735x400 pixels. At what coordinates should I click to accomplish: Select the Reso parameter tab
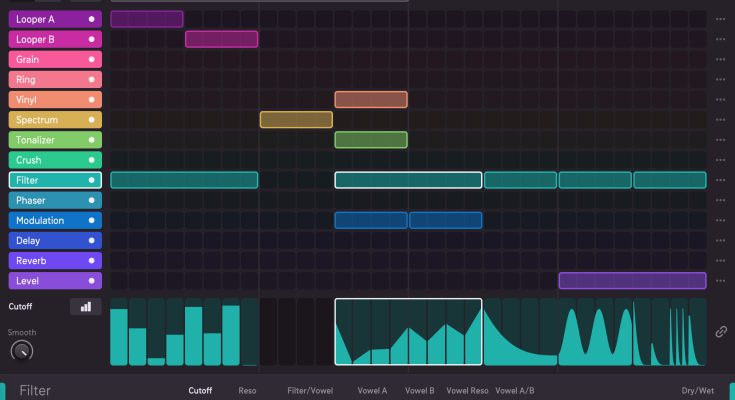click(247, 391)
